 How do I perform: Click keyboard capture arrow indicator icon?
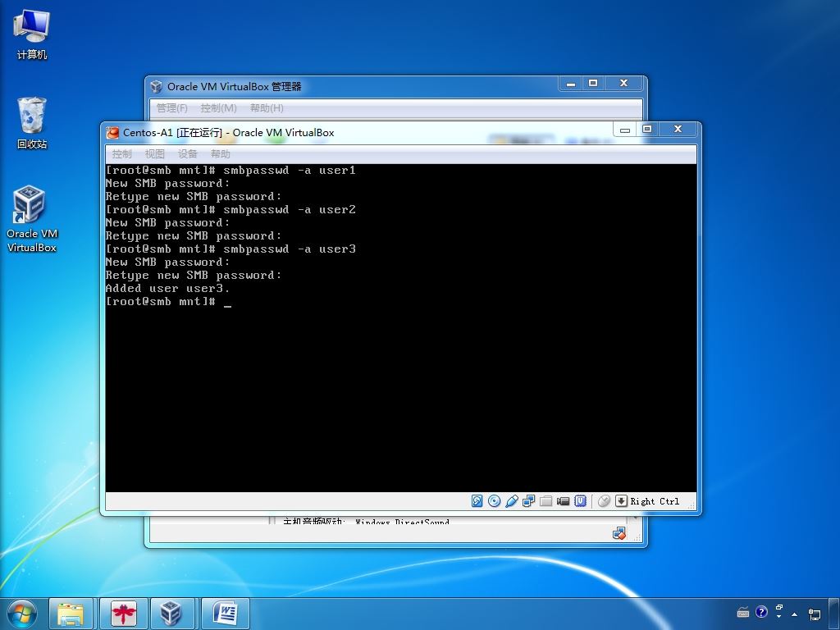tap(621, 501)
